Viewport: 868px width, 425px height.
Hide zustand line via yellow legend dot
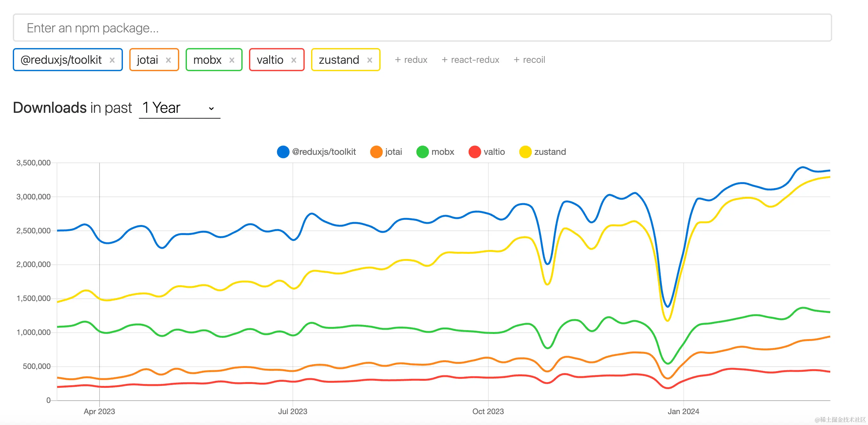tap(525, 152)
